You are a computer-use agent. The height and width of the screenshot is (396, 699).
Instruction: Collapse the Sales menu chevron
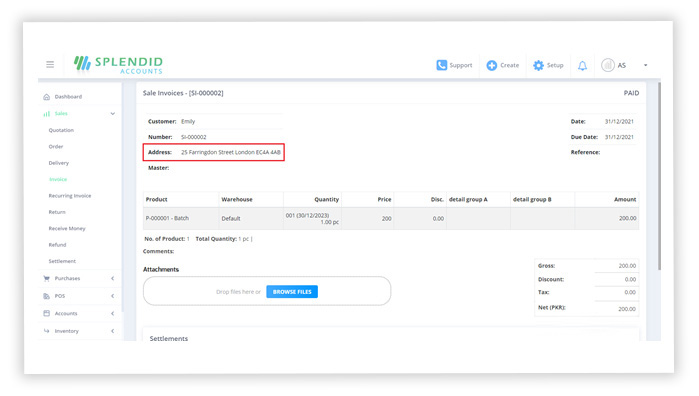[112, 114]
